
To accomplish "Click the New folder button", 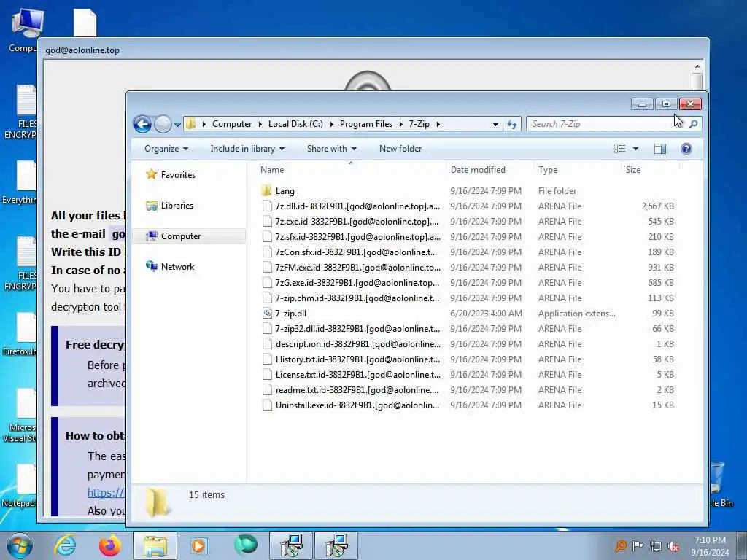I will pyautogui.click(x=400, y=149).
